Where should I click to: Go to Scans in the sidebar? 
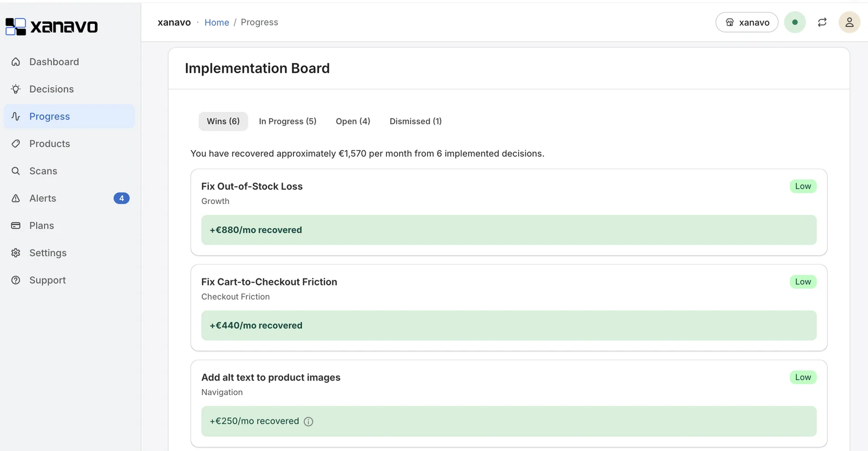[x=69, y=171]
